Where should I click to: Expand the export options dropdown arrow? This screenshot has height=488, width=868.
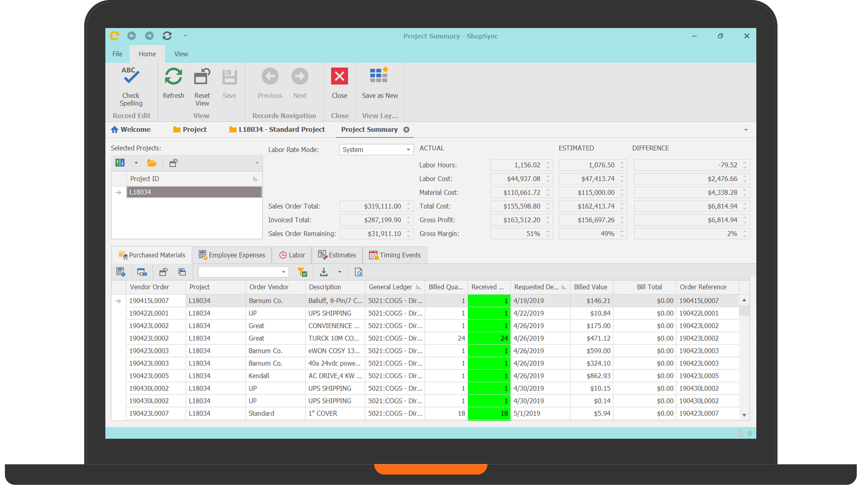pos(340,272)
